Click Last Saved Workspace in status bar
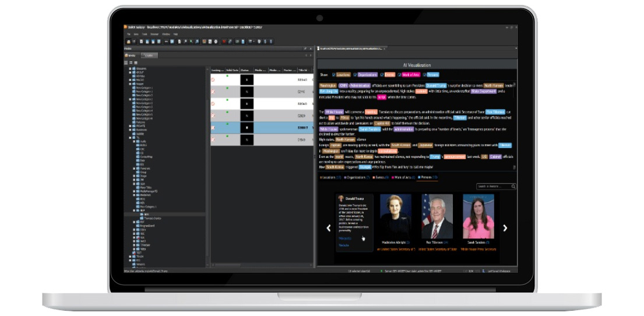Image resolution: width=644 pixels, height=316 pixels. [499, 271]
